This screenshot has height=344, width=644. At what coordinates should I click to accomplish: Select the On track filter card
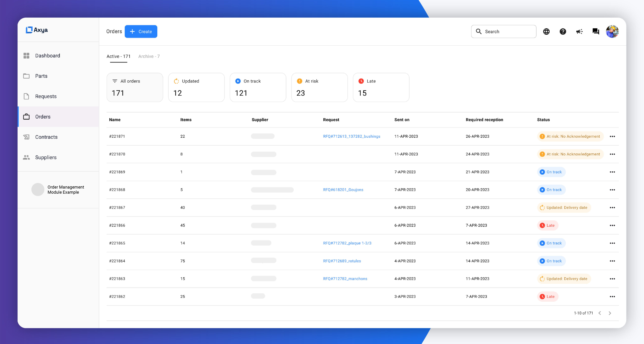(258, 87)
